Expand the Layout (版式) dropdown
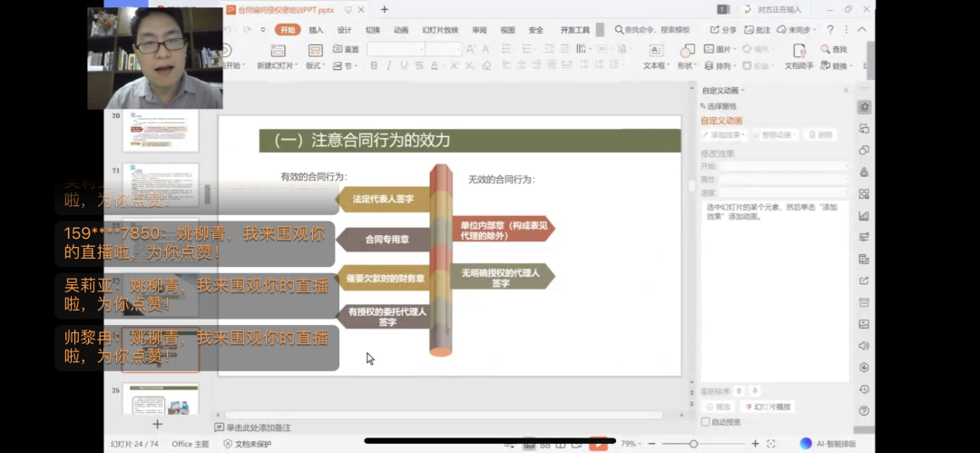Viewport: 980px width, 453px height. coord(315,65)
